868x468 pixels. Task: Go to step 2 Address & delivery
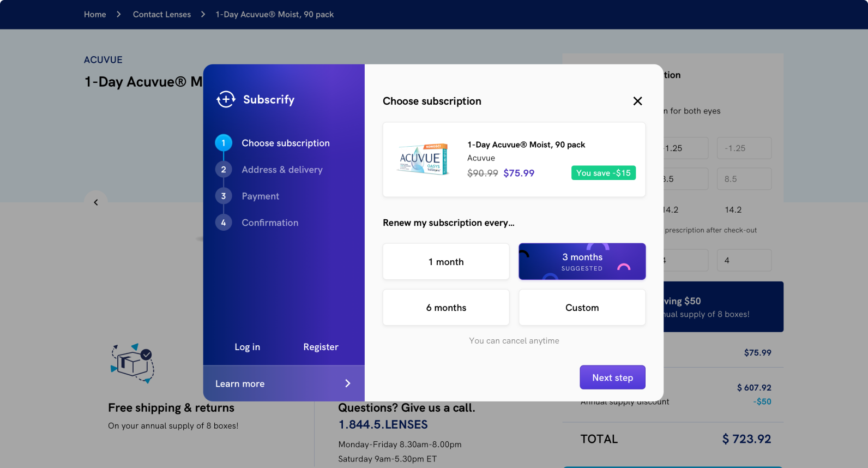tap(269, 170)
